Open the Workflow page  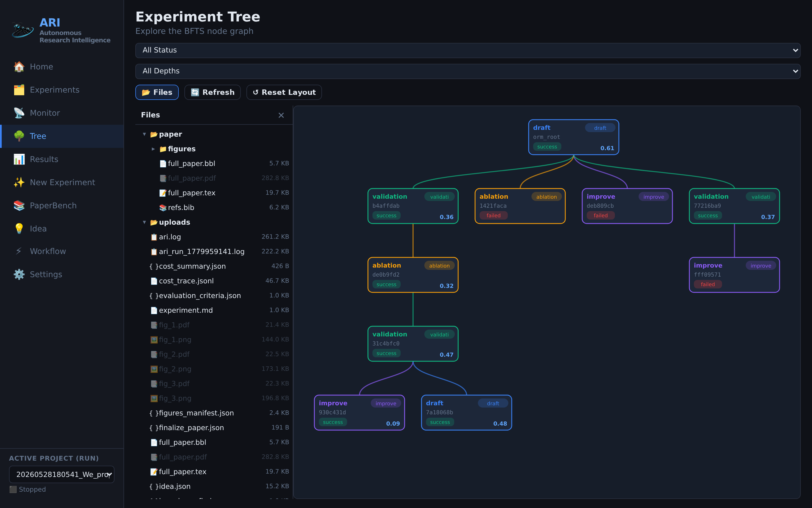pos(62,251)
